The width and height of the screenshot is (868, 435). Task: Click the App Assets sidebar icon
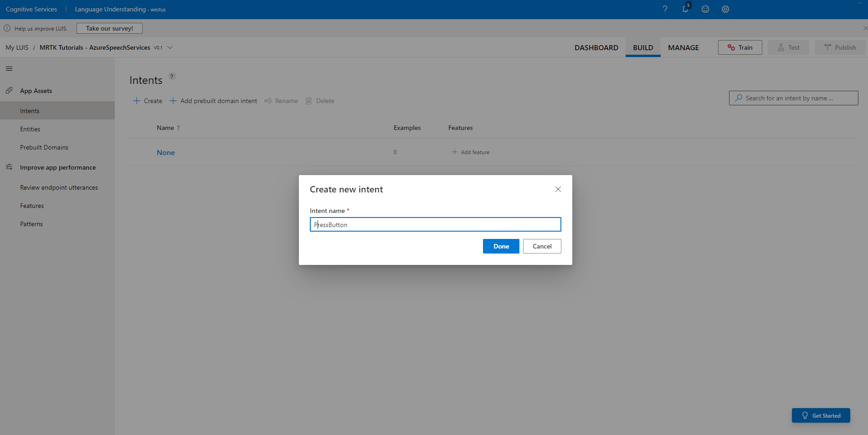[x=9, y=90]
